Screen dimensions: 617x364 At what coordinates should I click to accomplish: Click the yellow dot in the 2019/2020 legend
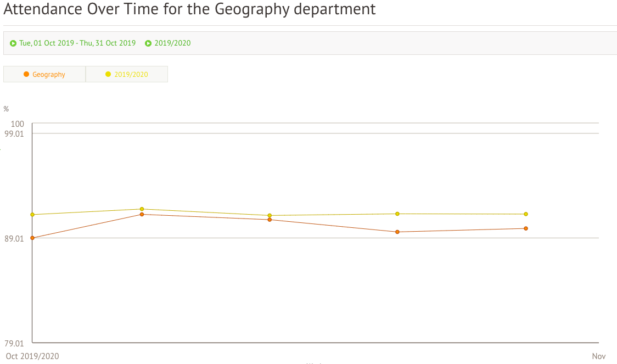(x=108, y=74)
